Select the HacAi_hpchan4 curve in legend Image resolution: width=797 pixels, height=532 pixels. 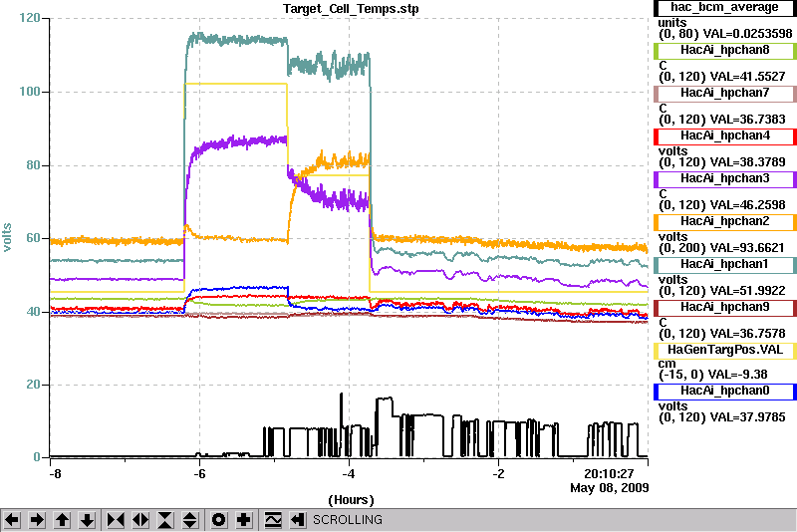pos(725,136)
